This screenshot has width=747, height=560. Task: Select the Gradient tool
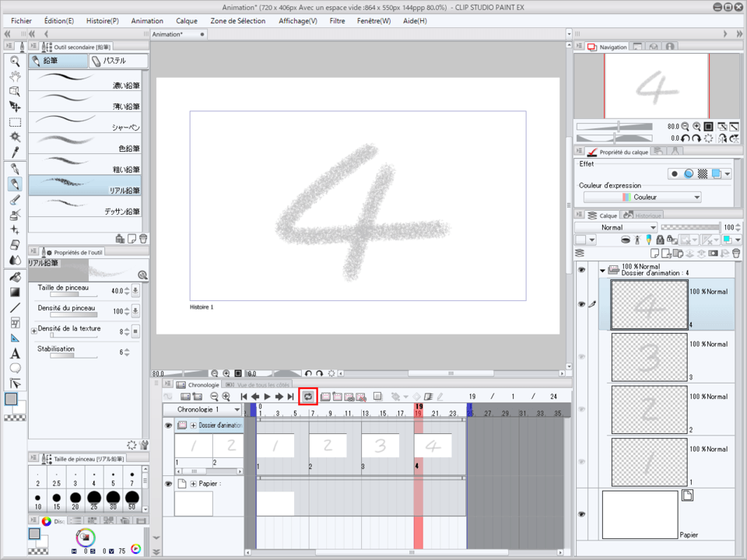[15, 292]
